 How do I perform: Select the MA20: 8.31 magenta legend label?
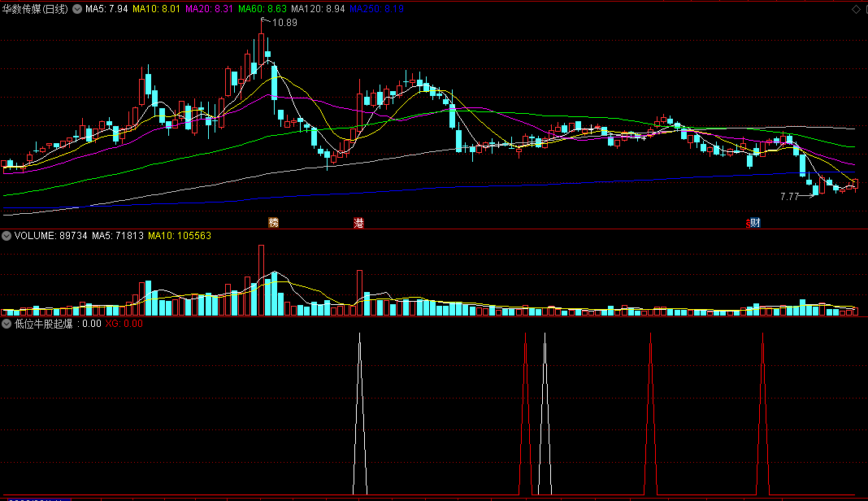point(209,9)
